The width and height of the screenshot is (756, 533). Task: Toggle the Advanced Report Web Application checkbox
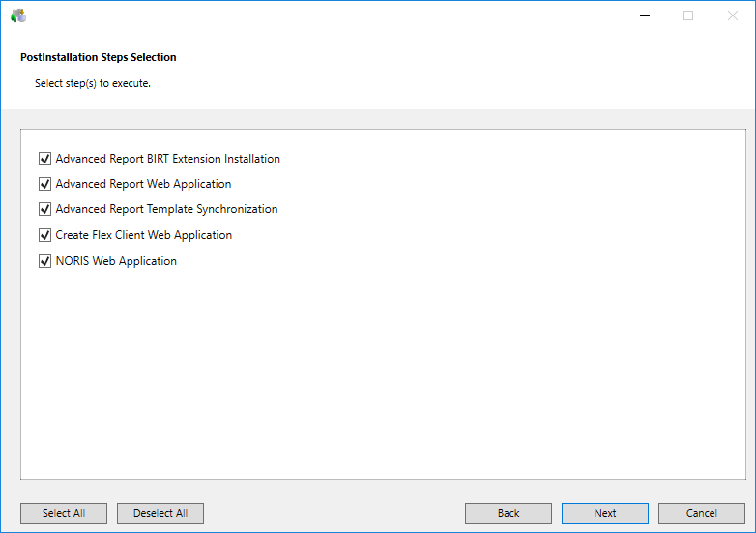(44, 184)
